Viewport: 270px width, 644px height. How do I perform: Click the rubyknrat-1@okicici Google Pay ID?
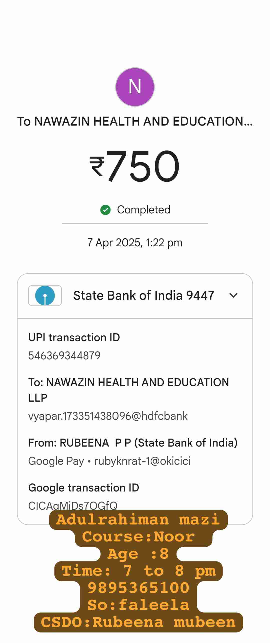pyautogui.click(x=142, y=461)
